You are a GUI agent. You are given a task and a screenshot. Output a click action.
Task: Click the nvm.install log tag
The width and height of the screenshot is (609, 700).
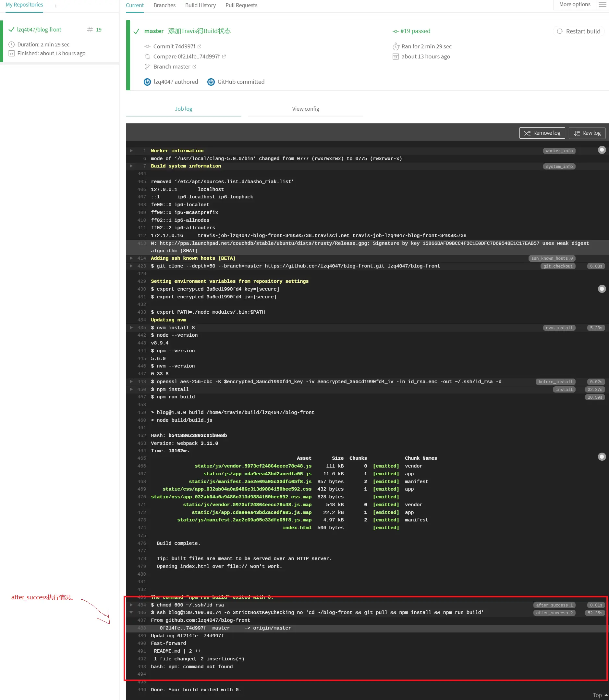559,328
